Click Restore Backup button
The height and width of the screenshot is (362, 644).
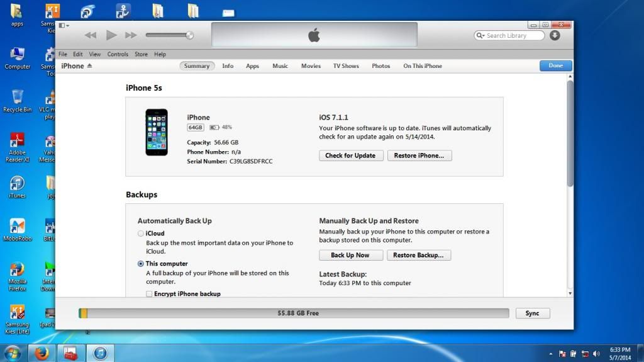(x=418, y=255)
